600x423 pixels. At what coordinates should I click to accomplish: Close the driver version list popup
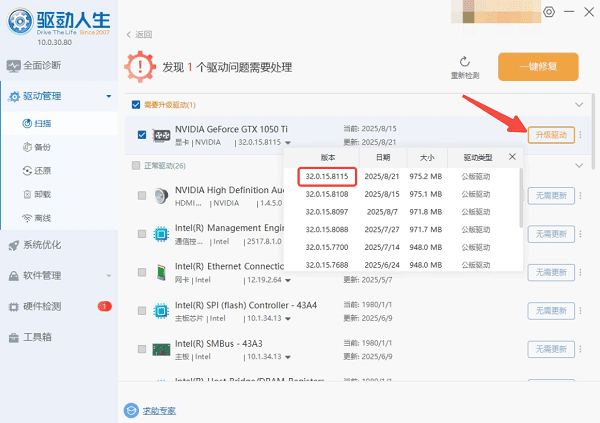pyautogui.click(x=513, y=157)
